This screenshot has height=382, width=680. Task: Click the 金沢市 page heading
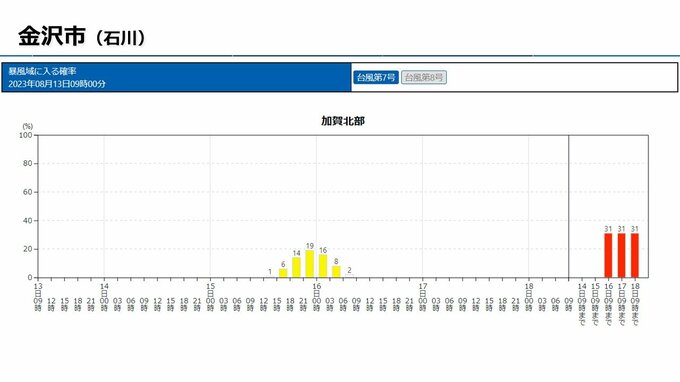[x=52, y=36]
